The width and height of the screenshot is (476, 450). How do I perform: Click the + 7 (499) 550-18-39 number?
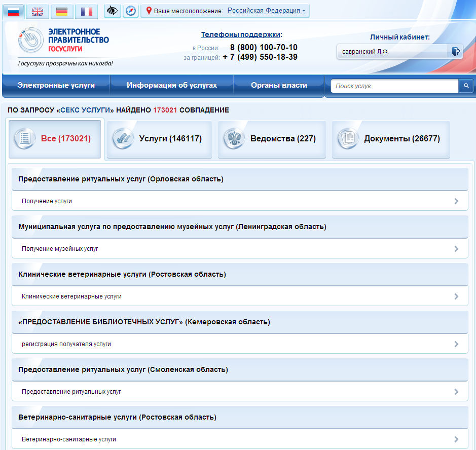click(260, 57)
